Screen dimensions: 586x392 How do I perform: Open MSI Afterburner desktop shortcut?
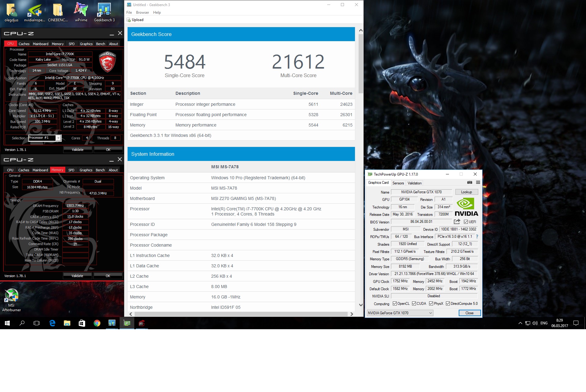[12, 300]
